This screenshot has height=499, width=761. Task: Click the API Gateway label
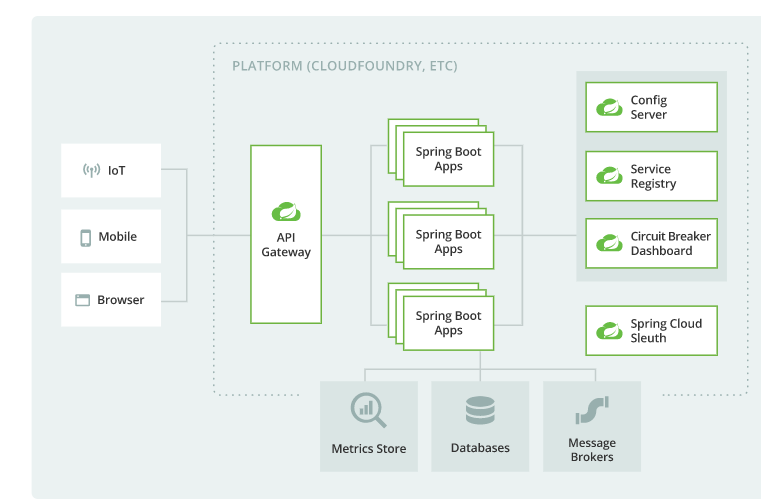point(286,245)
